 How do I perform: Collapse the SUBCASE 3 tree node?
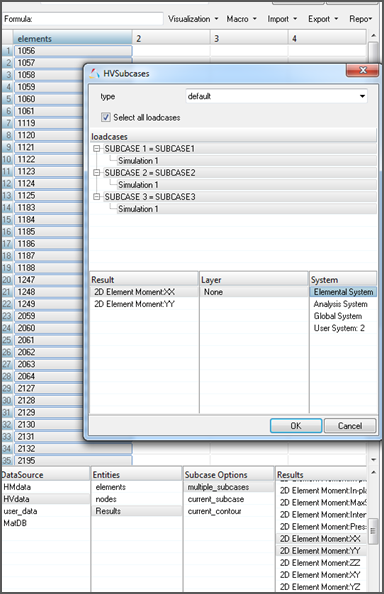pyautogui.click(x=97, y=197)
